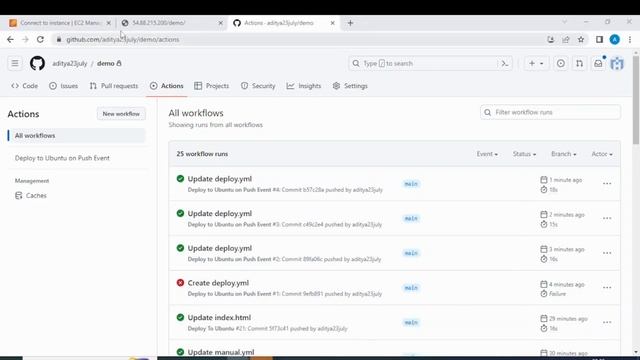The width and height of the screenshot is (640, 360).
Task: Click the '25 workflow runs' count text
Action: (x=202, y=154)
